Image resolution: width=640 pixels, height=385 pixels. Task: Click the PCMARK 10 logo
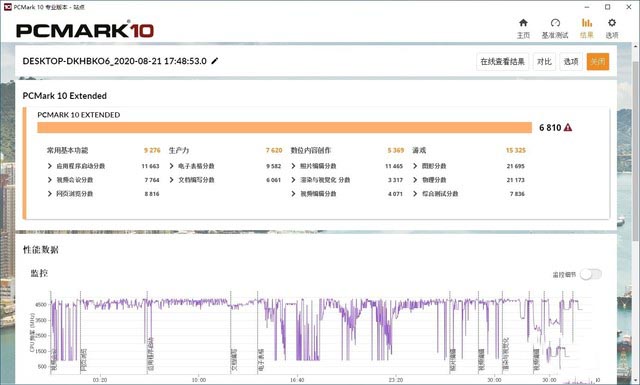(x=85, y=30)
